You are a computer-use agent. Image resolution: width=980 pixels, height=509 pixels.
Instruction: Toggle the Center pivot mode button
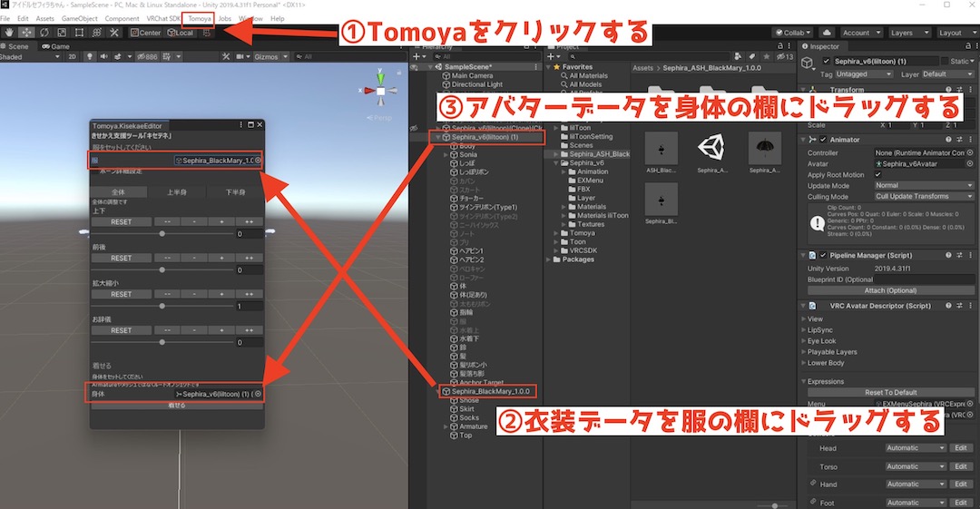145,33
